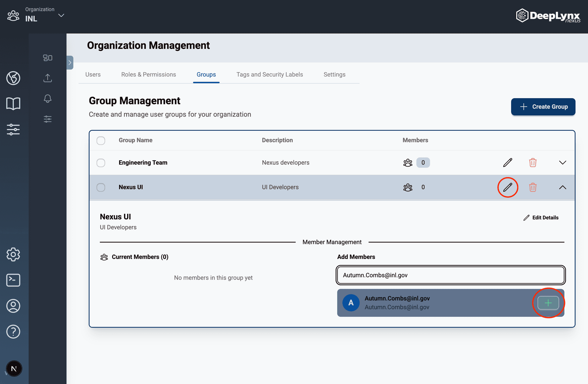This screenshot has height=384, width=588.
Task: Click the help question mark icon
Action: 13,331
